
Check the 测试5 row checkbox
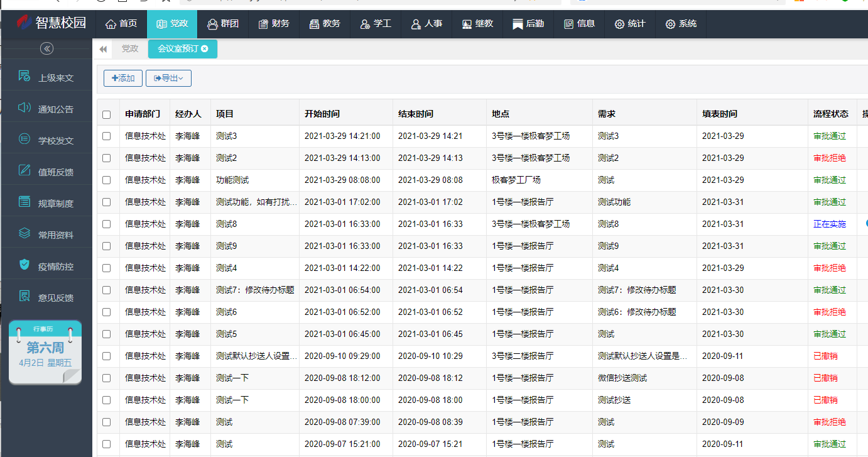(x=106, y=334)
